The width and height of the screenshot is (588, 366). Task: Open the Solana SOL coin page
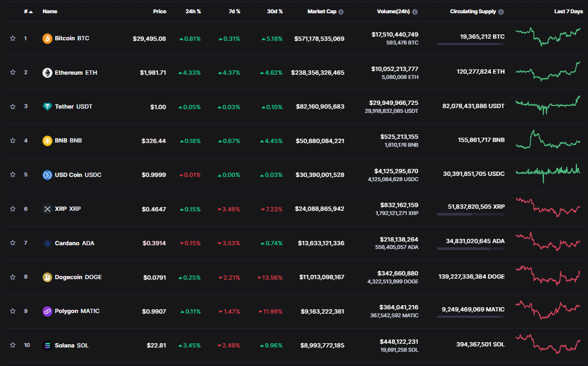tap(72, 345)
